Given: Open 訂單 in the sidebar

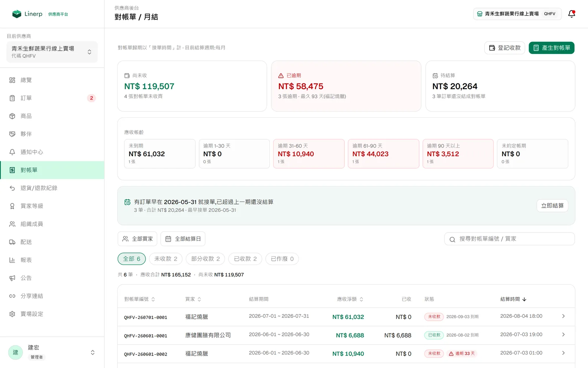Looking at the screenshot, I should pyautogui.click(x=52, y=98).
